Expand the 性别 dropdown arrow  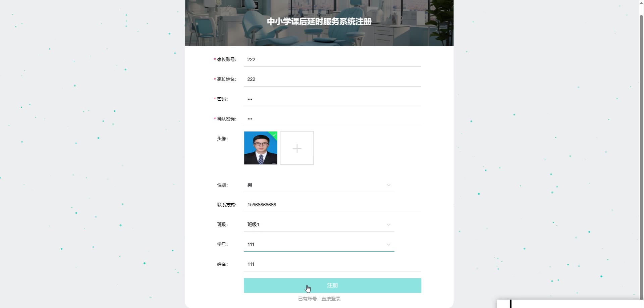(388, 185)
